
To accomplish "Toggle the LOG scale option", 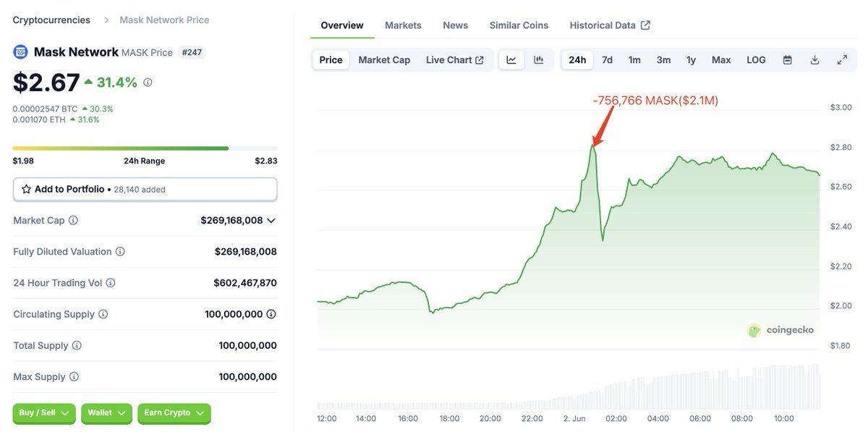I will coord(756,60).
